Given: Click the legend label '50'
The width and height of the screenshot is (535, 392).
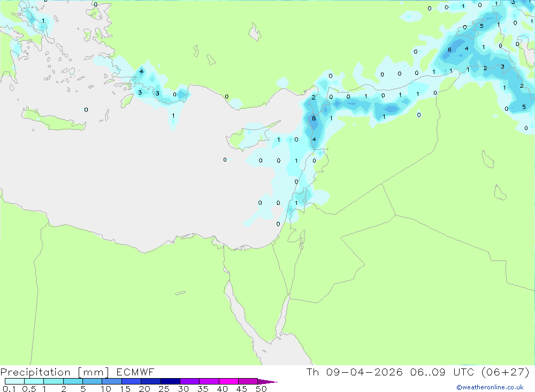Looking at the screenshot, I should tap(261, 389).
